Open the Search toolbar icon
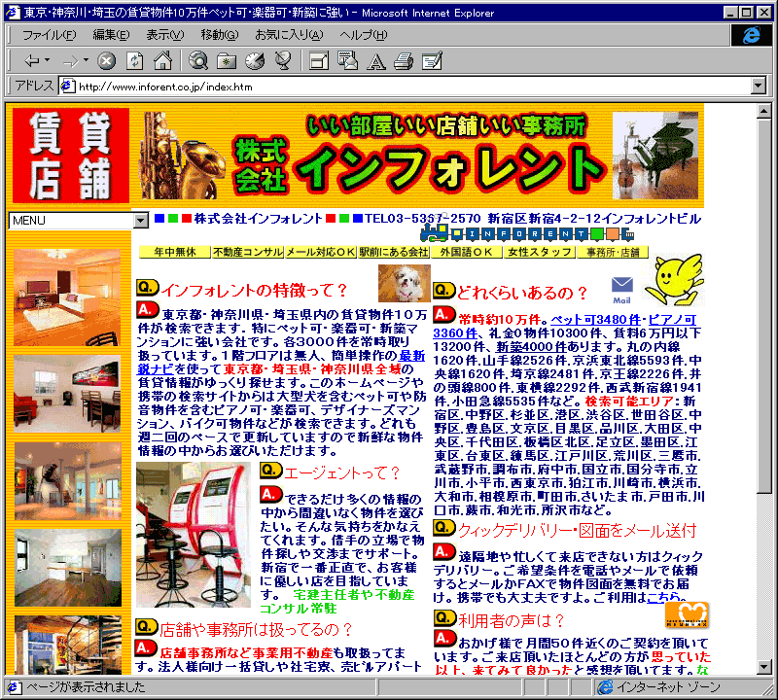Viewport: 778px width, 700px height. pos(198,61)
